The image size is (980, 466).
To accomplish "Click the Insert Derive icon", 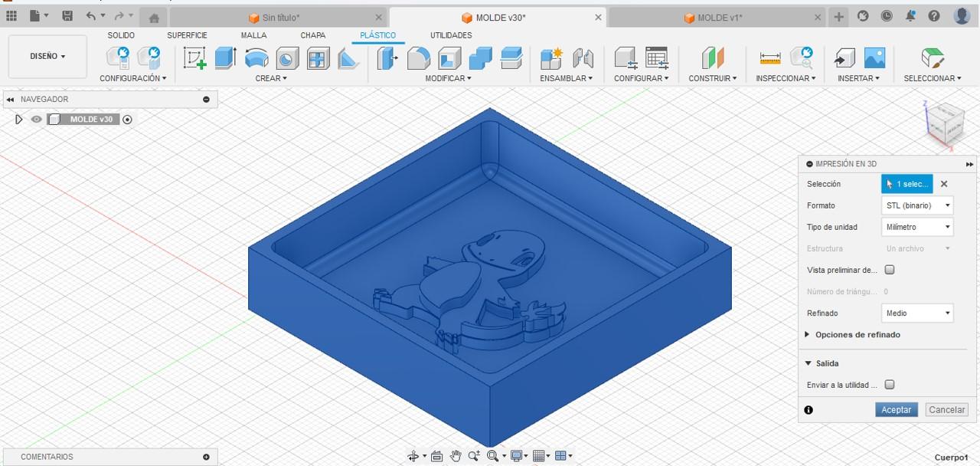I will click(x=844, y=58).
